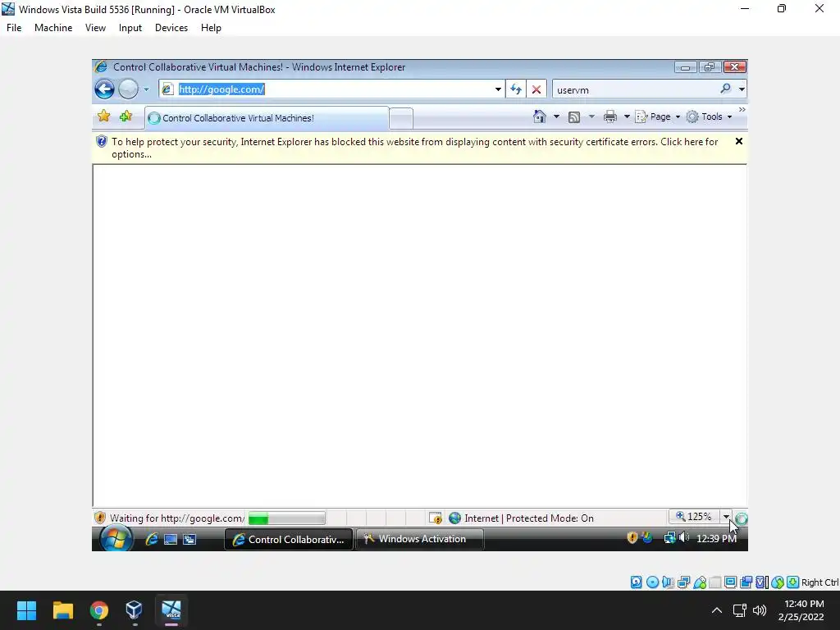840x630 pixels.
Task: Open search provider options dropdown
Action: pos(742,89)
